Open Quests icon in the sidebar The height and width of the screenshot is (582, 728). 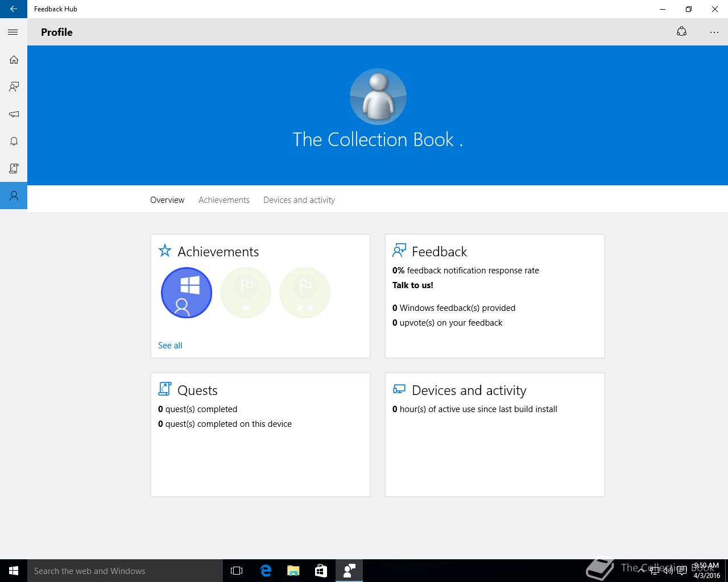14,169
